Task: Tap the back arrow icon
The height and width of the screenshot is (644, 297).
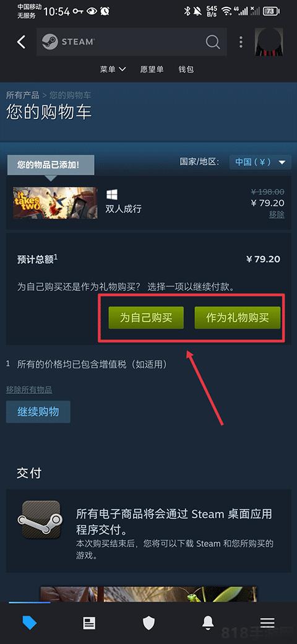Action: click(21, 42)
